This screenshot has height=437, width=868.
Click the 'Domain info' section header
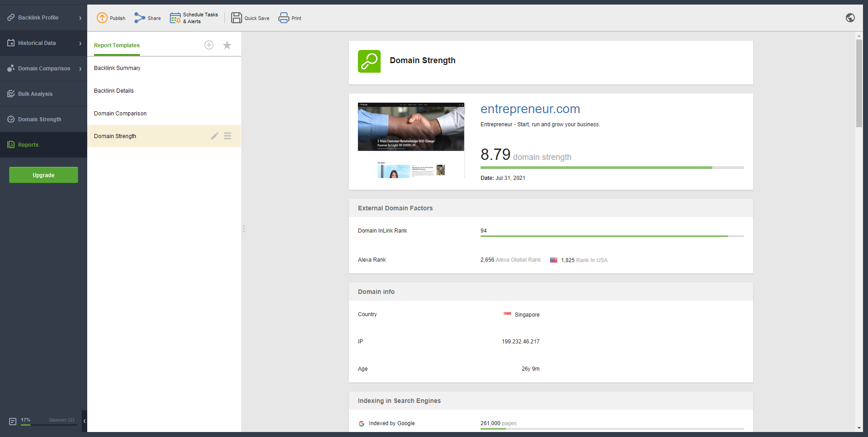[x=376, y=292]
